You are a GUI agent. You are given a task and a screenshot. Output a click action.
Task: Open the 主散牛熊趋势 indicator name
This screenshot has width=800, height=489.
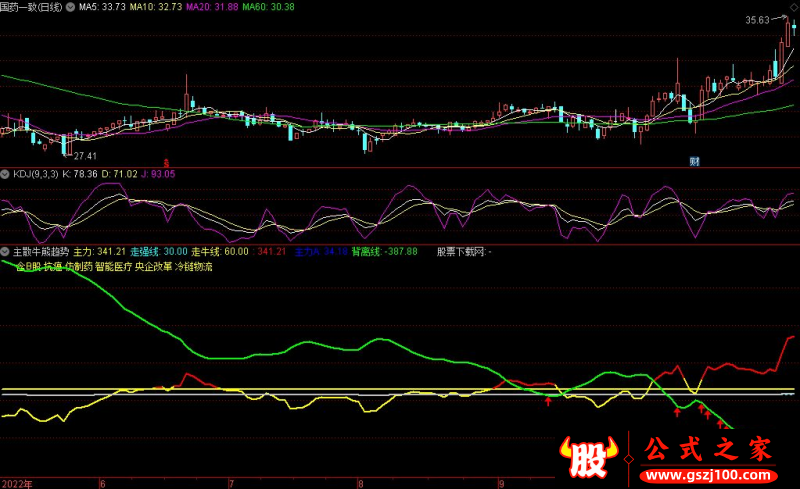[40, 251]
